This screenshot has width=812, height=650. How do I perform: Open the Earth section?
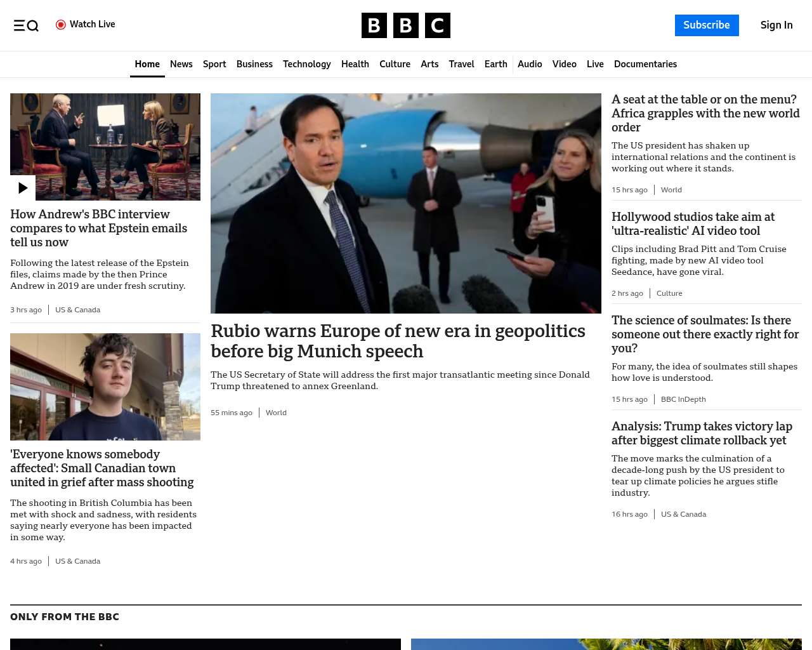(x=495, y=64)
